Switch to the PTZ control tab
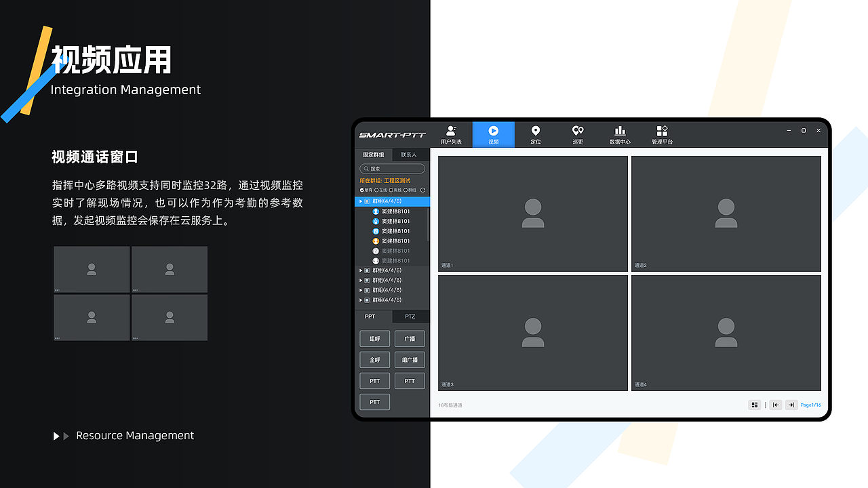The height and width of the screenshot is (488, 868). click(409, 317)
